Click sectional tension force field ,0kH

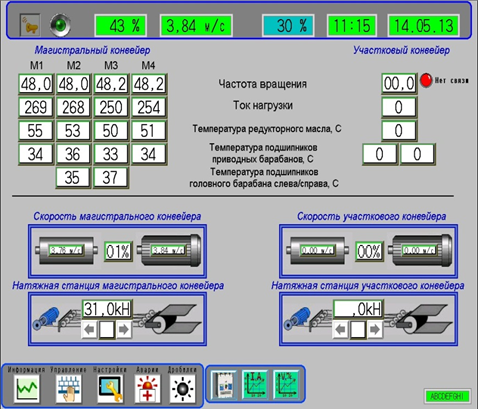click(x=359, y=309)
